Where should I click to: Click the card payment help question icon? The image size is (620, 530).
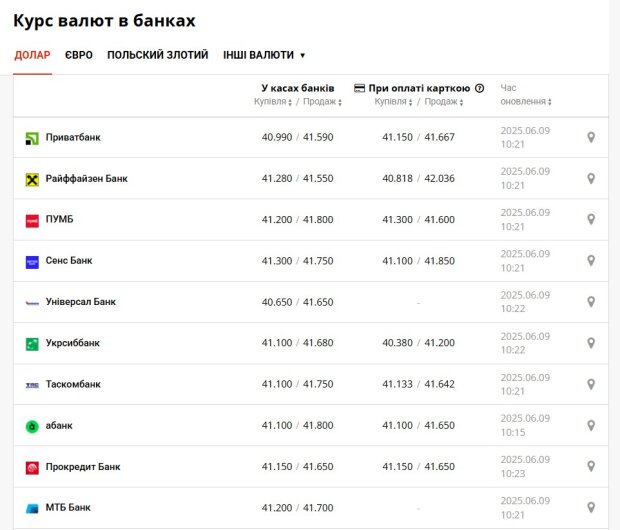[479, 88]
